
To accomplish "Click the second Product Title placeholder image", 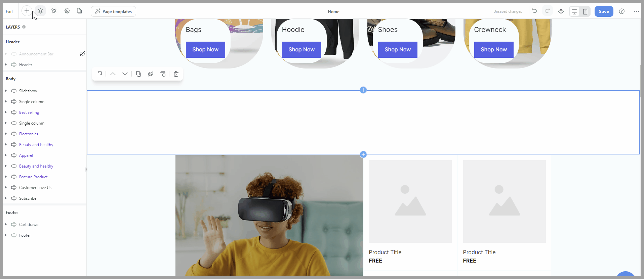I will click(505, 201).
